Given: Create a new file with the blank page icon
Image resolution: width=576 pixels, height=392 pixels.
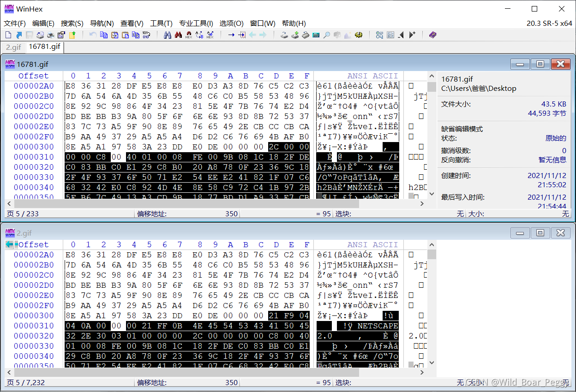Looking at the screenshot, I should (8, 35).
